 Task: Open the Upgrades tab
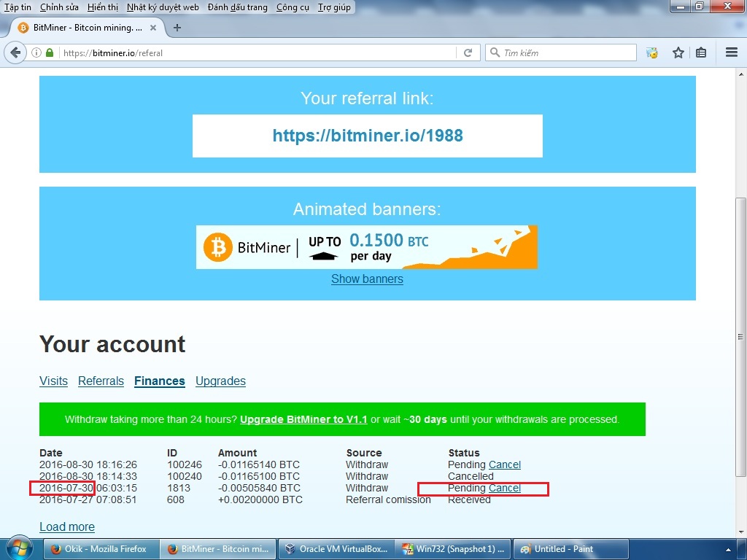tap(220, 381)
